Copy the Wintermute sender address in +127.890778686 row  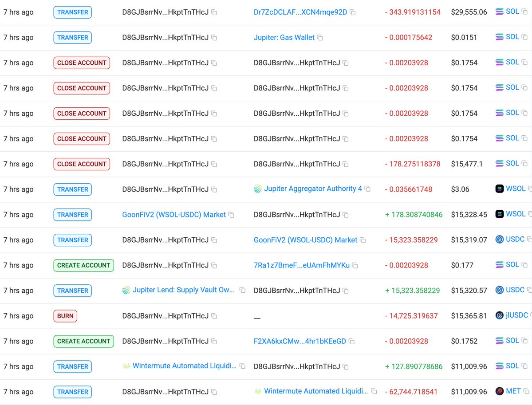[x=243, y=366]
